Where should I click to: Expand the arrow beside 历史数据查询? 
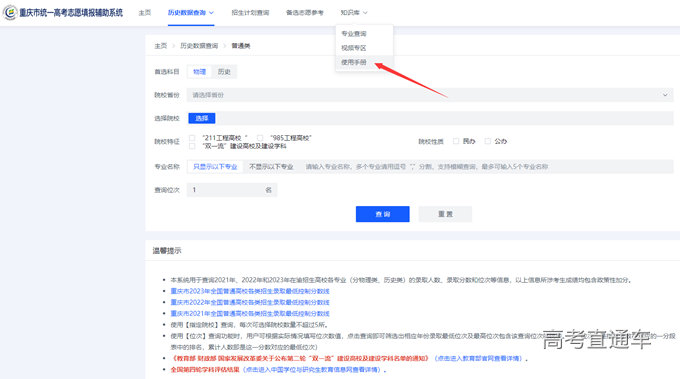tap(211, 13)
